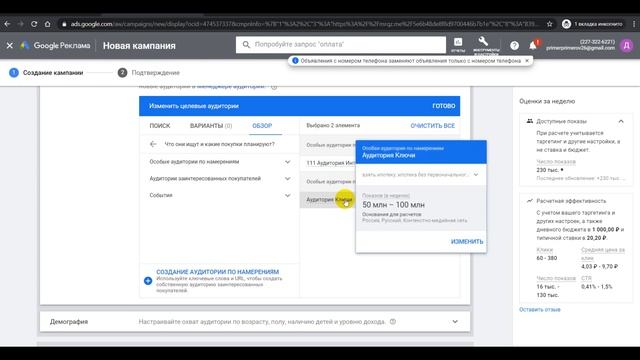Click the Клики metric label
This screenshot has height=360, width=640.
click(544, 249)
